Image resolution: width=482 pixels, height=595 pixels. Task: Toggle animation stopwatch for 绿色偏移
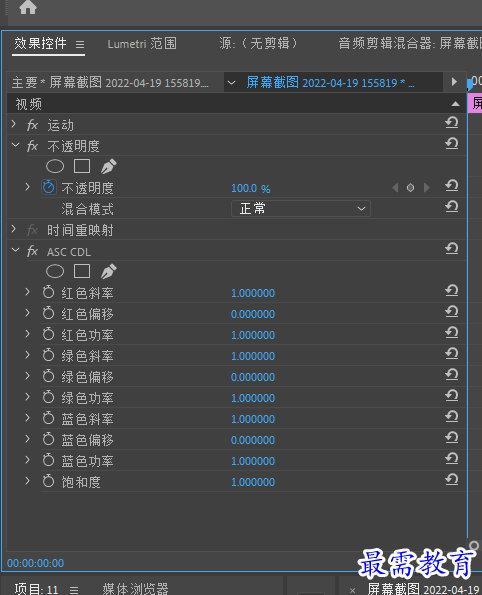(x=49, y=376)
